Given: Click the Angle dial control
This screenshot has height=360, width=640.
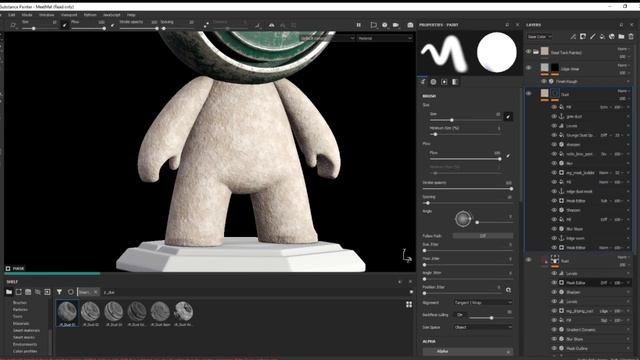Looking at the screenshot, I should pos(463,219).
